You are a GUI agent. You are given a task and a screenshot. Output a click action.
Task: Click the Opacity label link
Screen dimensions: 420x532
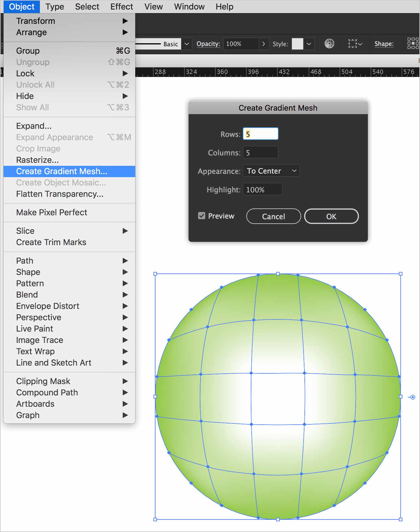[x=208, y=44]
